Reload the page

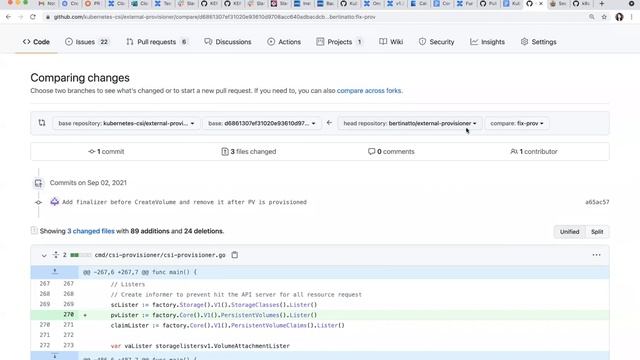click(x=33, y=17)
